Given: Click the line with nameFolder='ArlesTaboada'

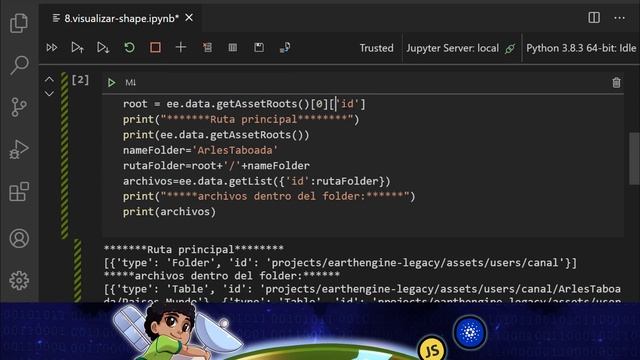Looking at the screenshot, I should pyautogui.click(x=200, y=150).
